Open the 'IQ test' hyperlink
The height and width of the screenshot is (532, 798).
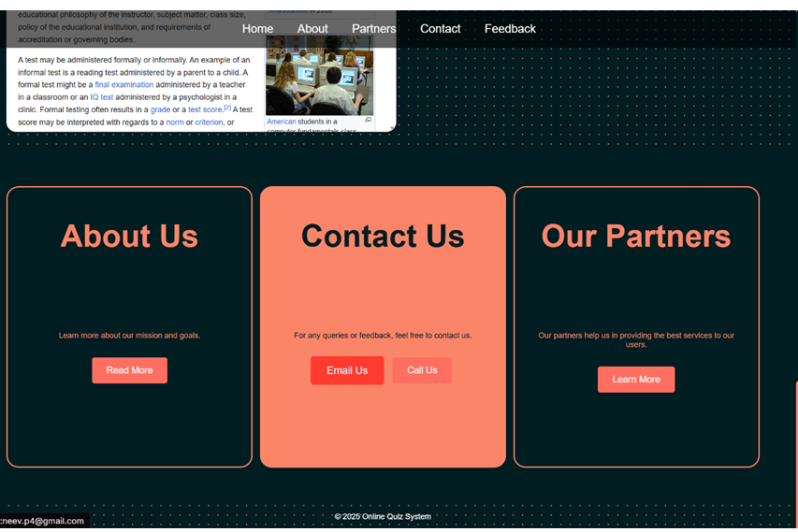(102, 97)
